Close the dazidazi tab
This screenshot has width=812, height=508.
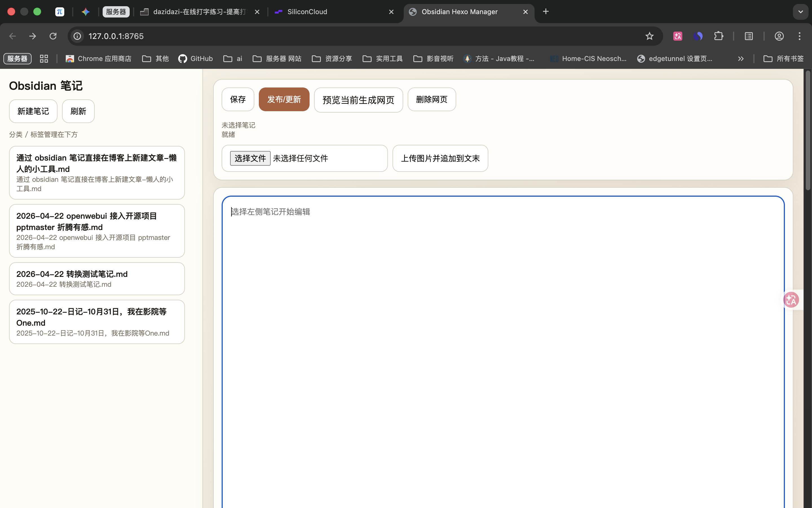click(257, 12)
